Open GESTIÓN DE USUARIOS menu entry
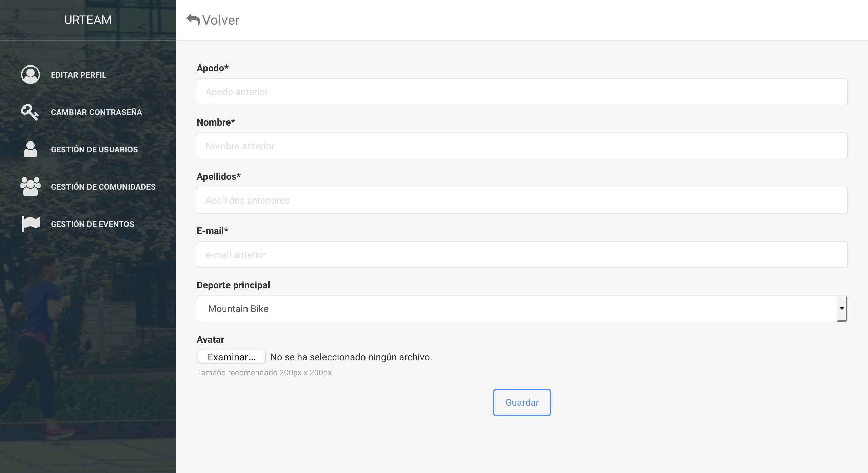 [94, 149]
